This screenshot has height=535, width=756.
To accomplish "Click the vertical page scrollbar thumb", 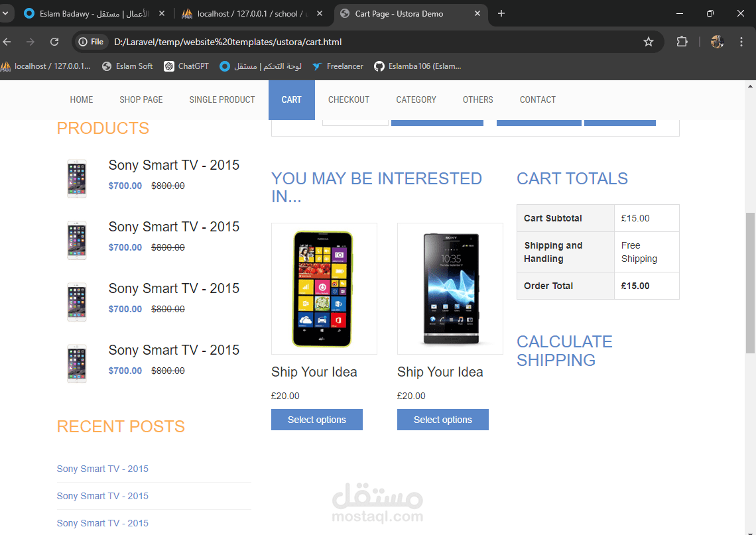I will coord(750,283).
